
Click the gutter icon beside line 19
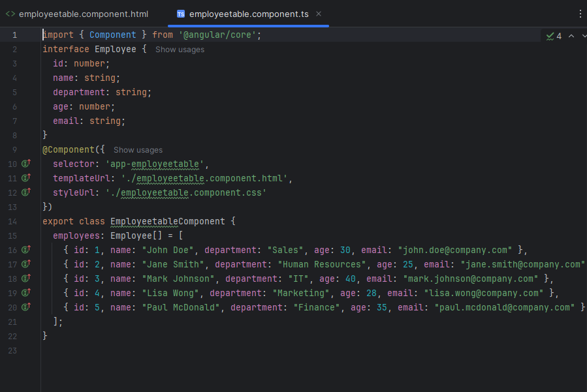click(x=26, y=292)
